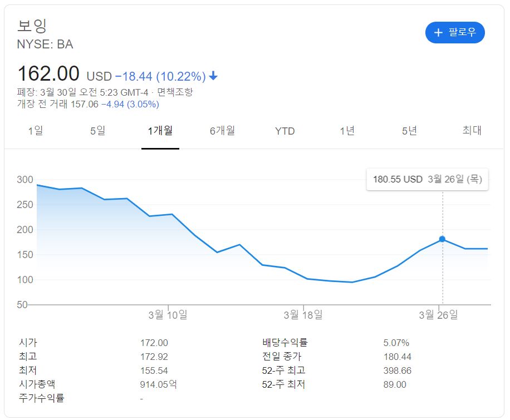510x420 pixels.
Task: Click the 250 y-axis label
Action: tap(25, 205)
